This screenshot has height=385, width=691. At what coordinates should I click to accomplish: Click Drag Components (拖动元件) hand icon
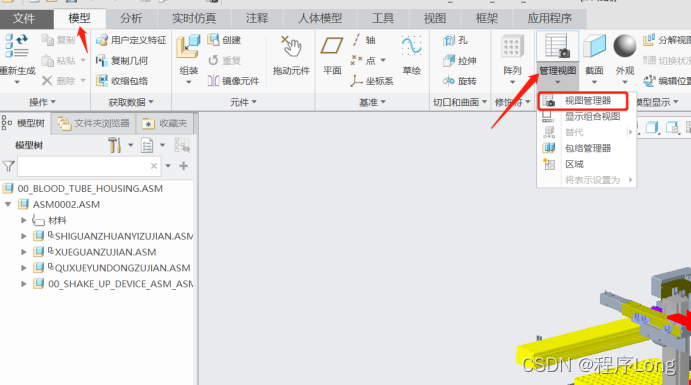(291, 47)
